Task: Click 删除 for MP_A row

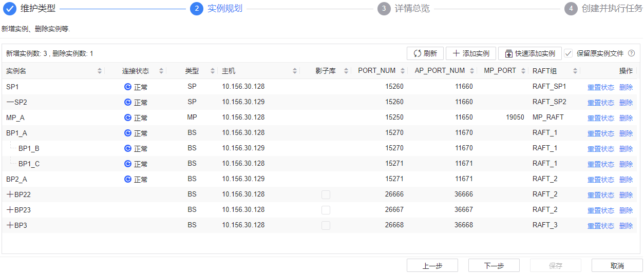Action: [x=626, y=118]
